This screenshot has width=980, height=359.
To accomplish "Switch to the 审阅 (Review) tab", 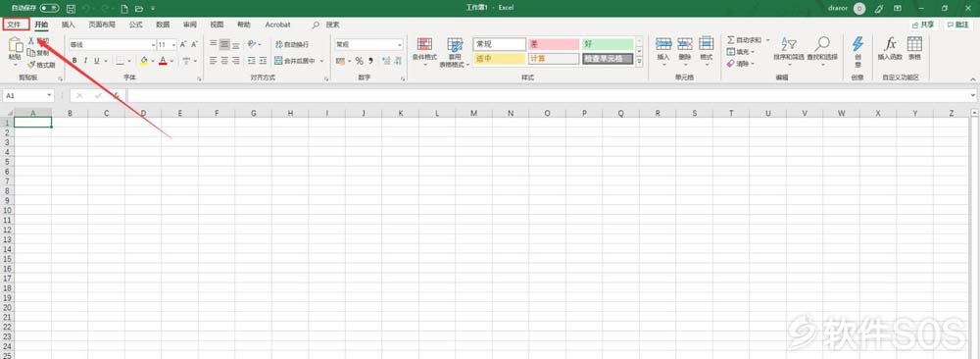I will click(189, 25).
